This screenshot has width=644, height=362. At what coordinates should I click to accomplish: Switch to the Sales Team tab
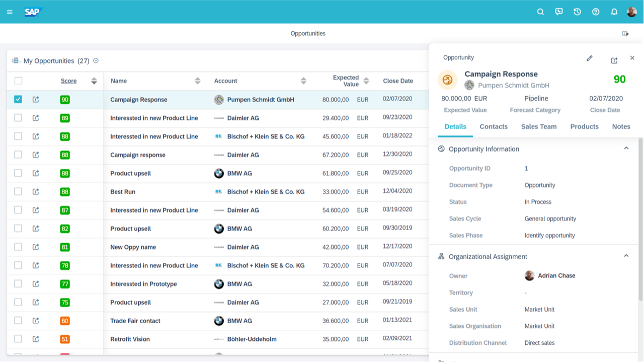pyautogui.click(x=538, y=126)
